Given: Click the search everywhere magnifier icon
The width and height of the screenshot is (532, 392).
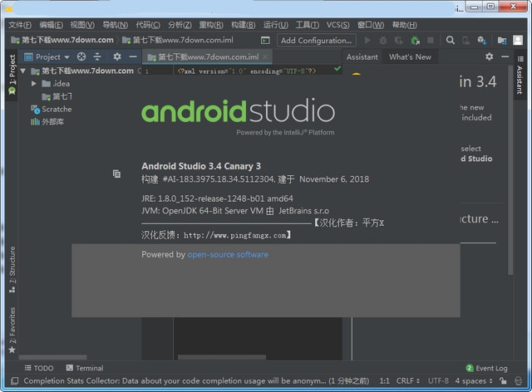Looking at the screenshot, I should [x=451, y=40].
